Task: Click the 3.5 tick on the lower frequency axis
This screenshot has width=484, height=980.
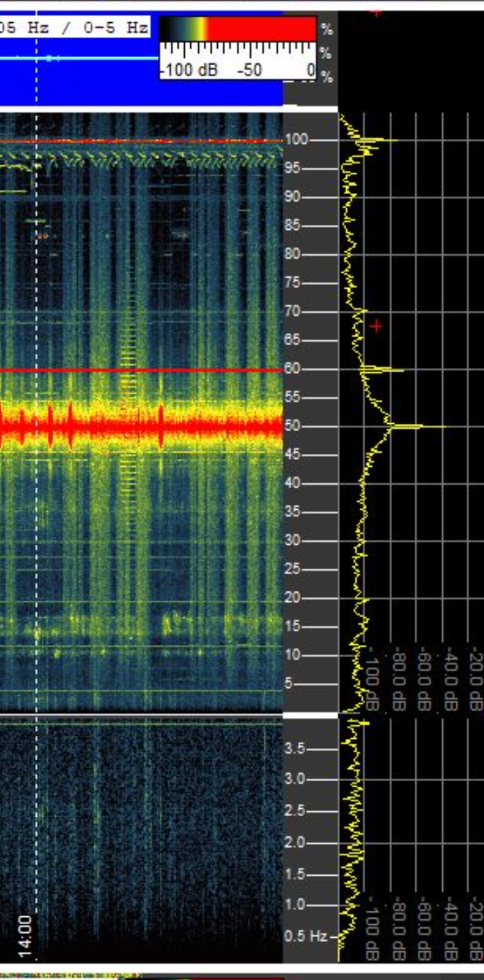Action: click(296, 748)
